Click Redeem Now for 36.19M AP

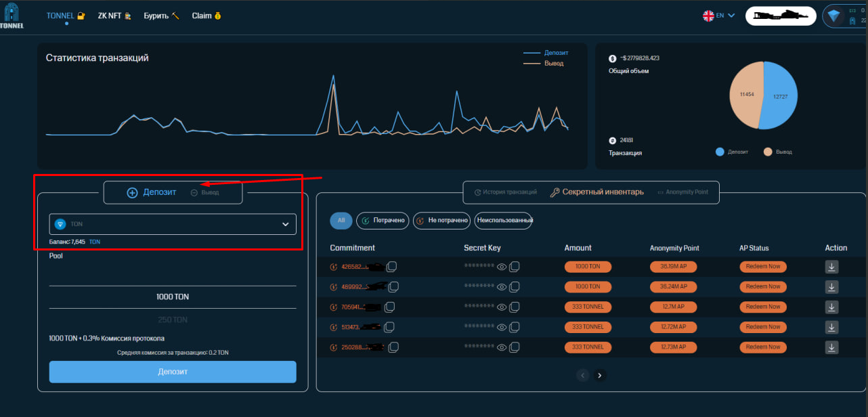pyautogui.click(x=762, y=267)
